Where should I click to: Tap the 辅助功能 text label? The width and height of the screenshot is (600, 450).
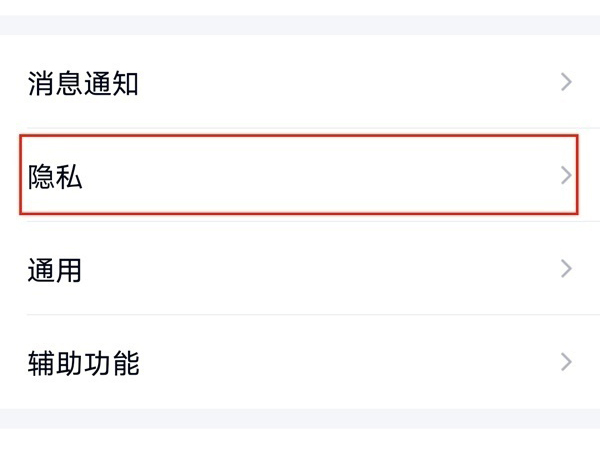click(83, 362)
